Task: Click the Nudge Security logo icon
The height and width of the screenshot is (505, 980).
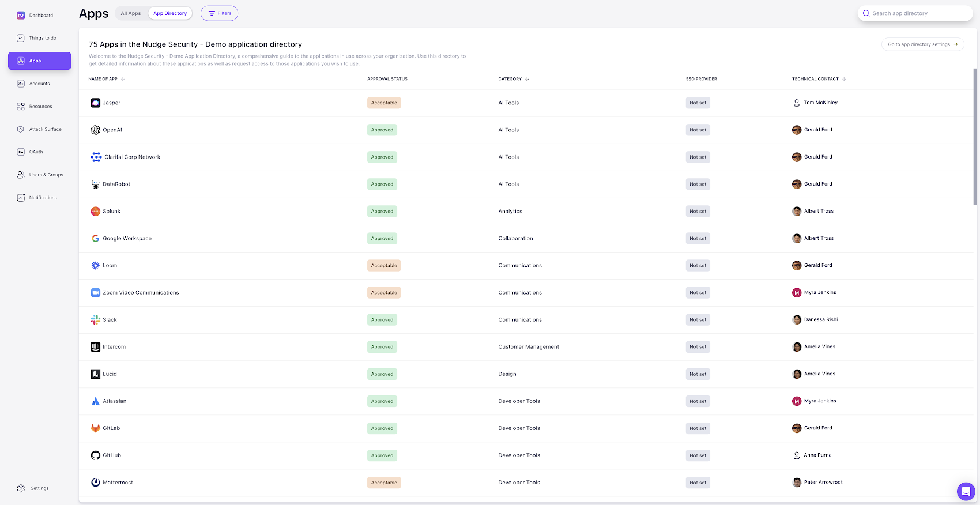Action: pyautogui.click(x=21, y=16)
